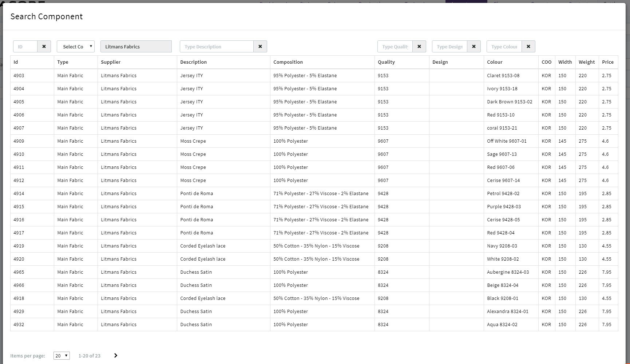630x364 pixels.
Task: Select the Inventory navigation item
Action: [466, 3]
